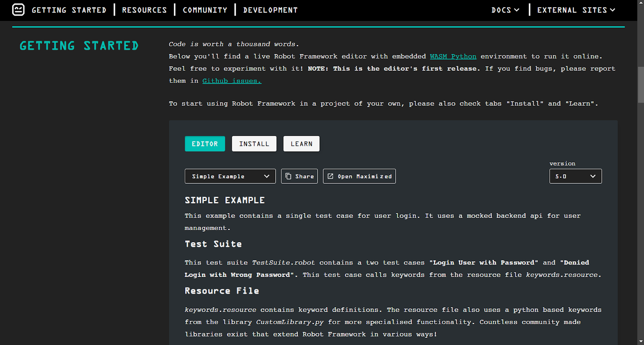Image resolution: width=644 pixels, height=345 pixels.
Task: Go to Getting Started nav item
Action: pyautogui.click(x=69, y=10)
